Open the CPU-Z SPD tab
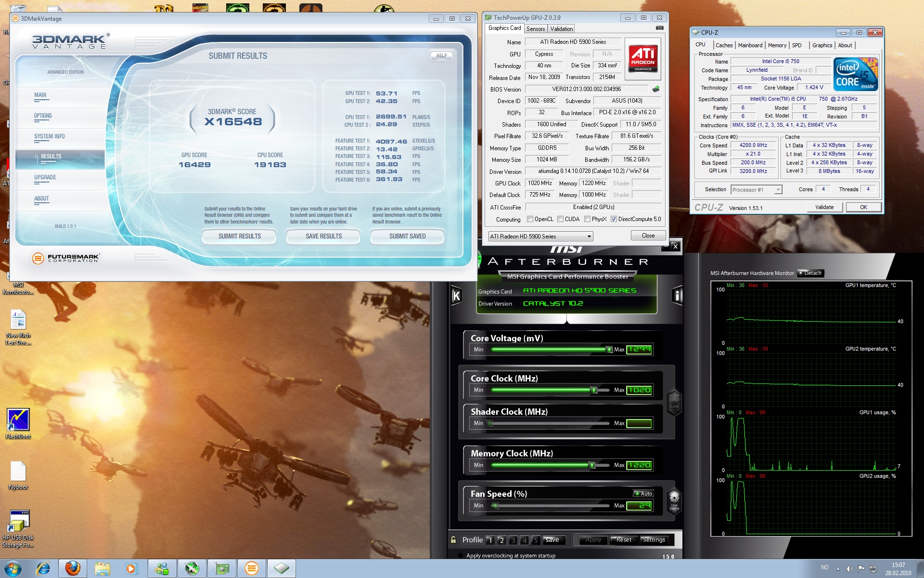Screen dimensions: 924x578 [x=797, y=45]
